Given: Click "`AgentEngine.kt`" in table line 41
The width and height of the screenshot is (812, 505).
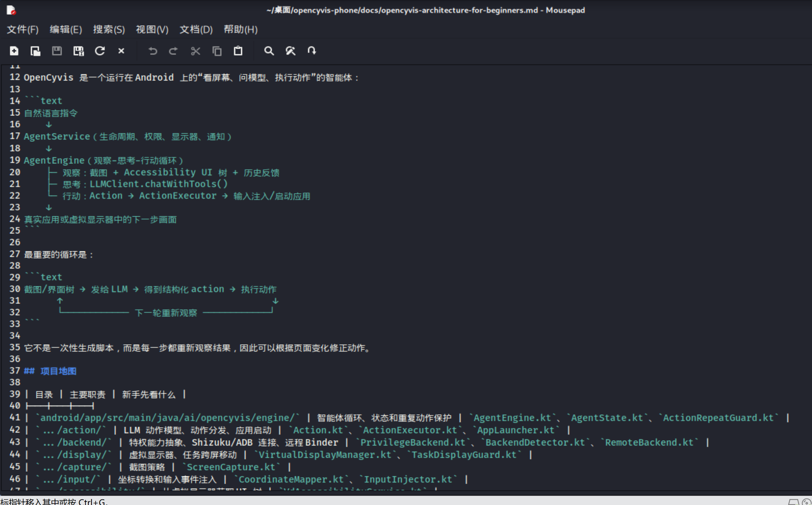Looking at the screenshot, I should click(x=512, y=418).
